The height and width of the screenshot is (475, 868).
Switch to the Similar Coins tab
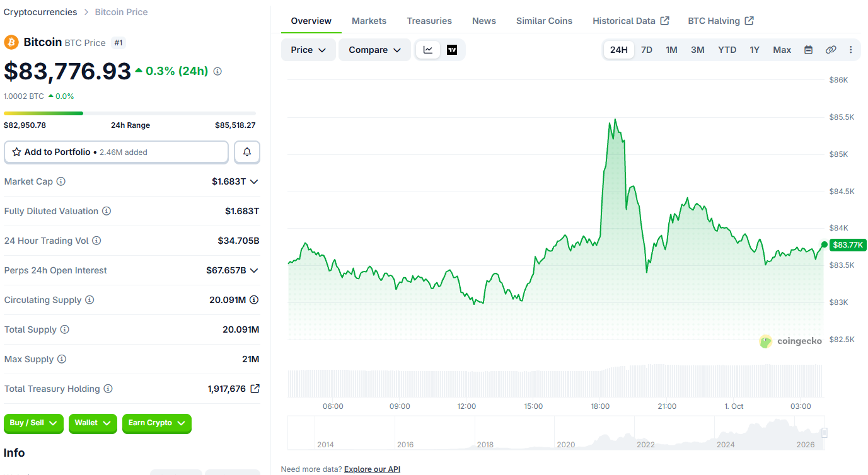pos(545,21)
